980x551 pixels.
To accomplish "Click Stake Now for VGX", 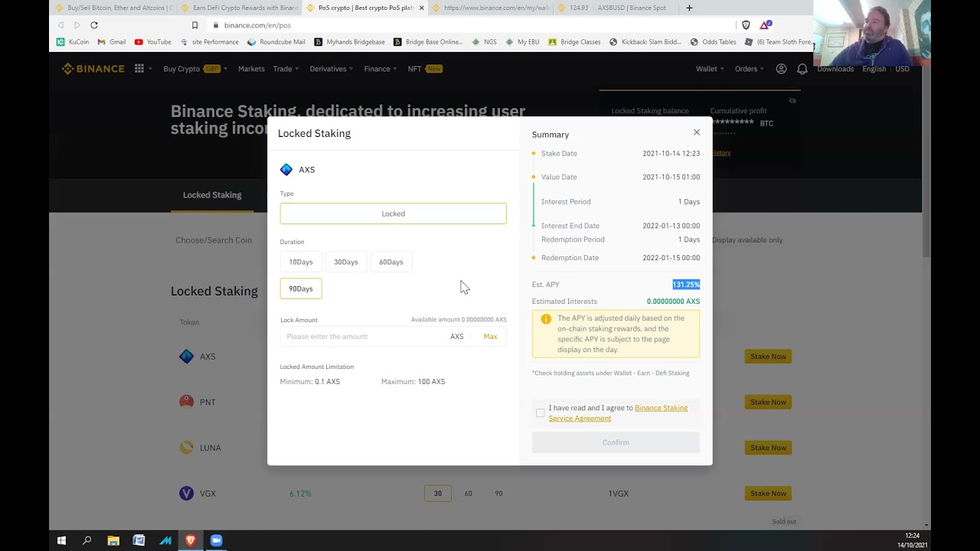I will click(768, 494).
